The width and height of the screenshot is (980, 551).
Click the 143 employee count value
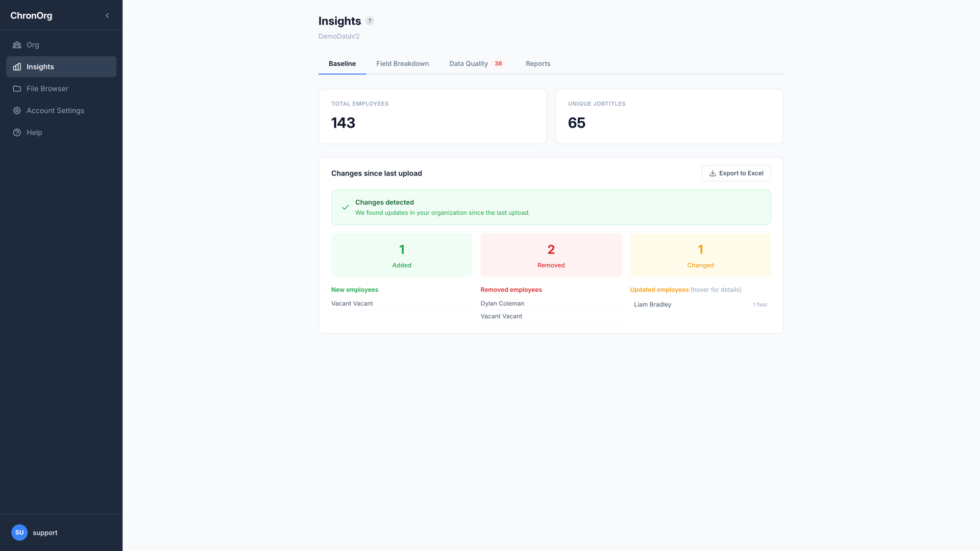point(343,123)
